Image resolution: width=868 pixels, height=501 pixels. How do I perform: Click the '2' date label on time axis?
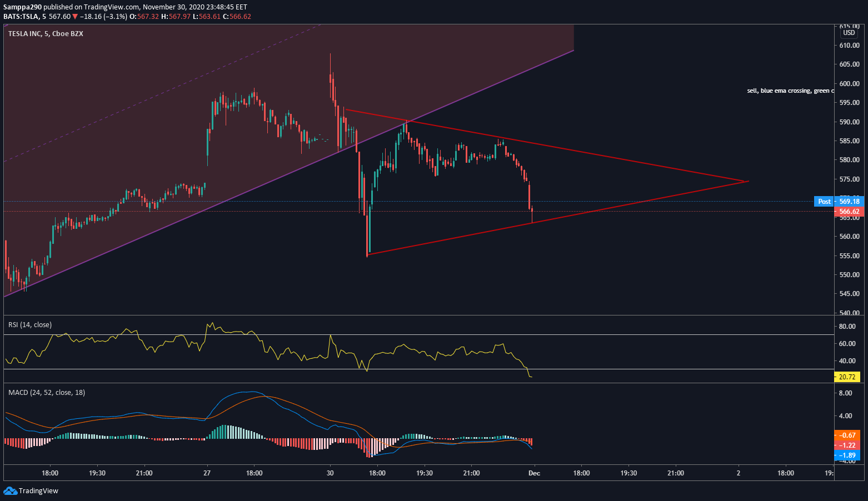(x=739, y=473)
